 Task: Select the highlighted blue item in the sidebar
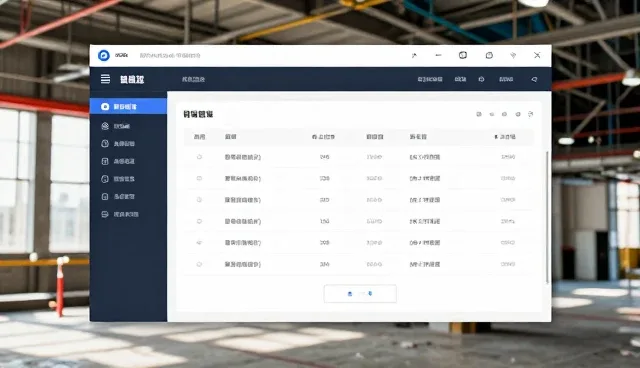tap(128, 106)
